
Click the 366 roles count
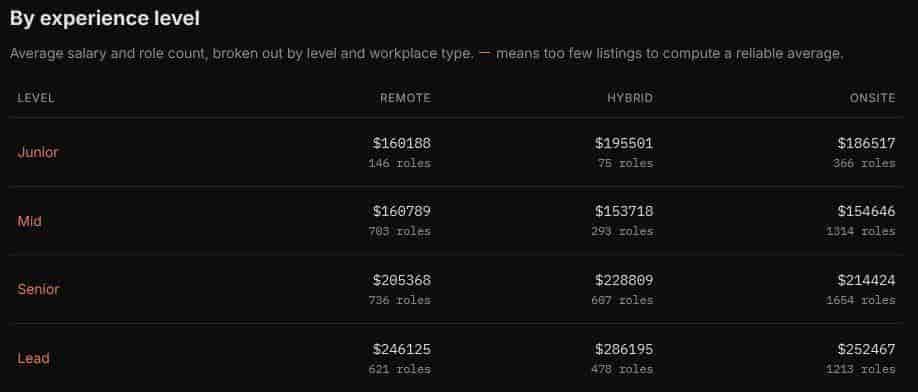coord(864,163)
